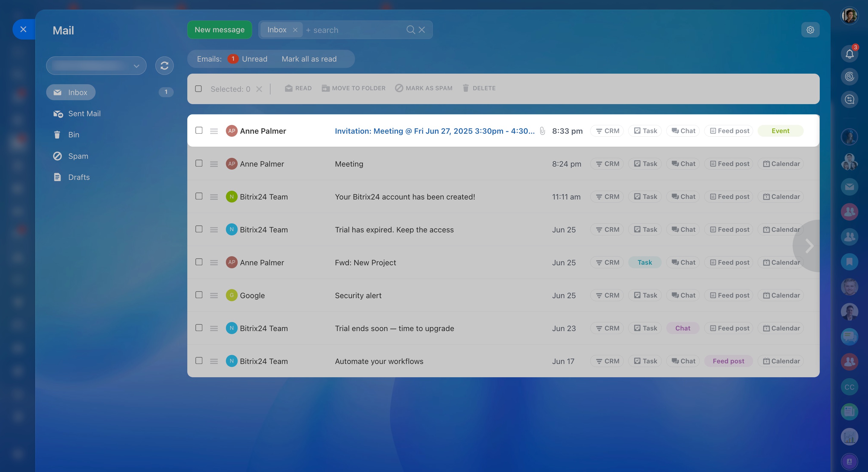This screenshot has width=868, height=472.
Task: Click the New message button
Action: pos(219,30)
